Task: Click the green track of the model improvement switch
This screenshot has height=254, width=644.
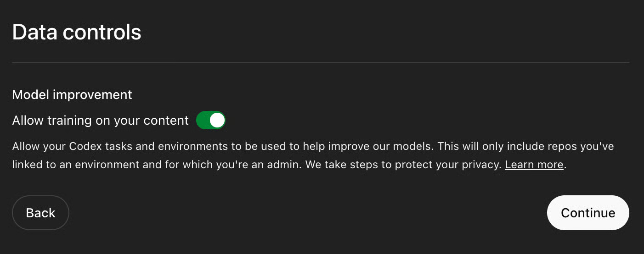Action: [204, 121]
